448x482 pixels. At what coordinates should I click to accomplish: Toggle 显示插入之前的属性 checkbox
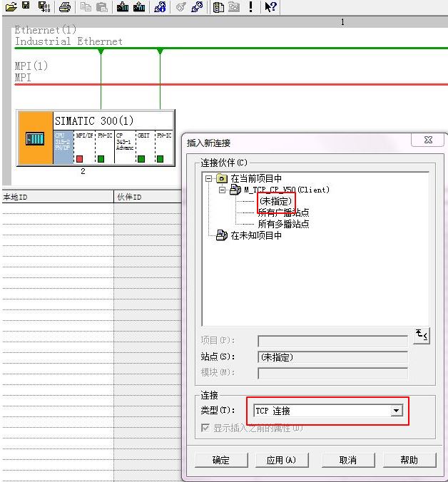click(x=205, y=428)
